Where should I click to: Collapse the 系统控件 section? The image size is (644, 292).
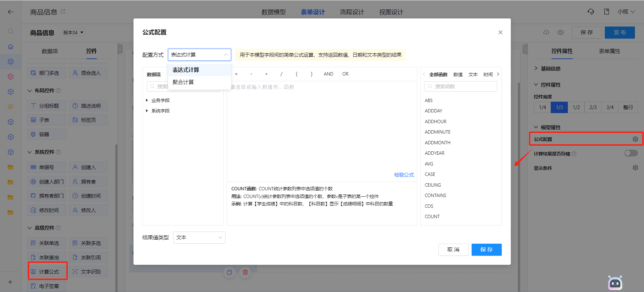30,152
